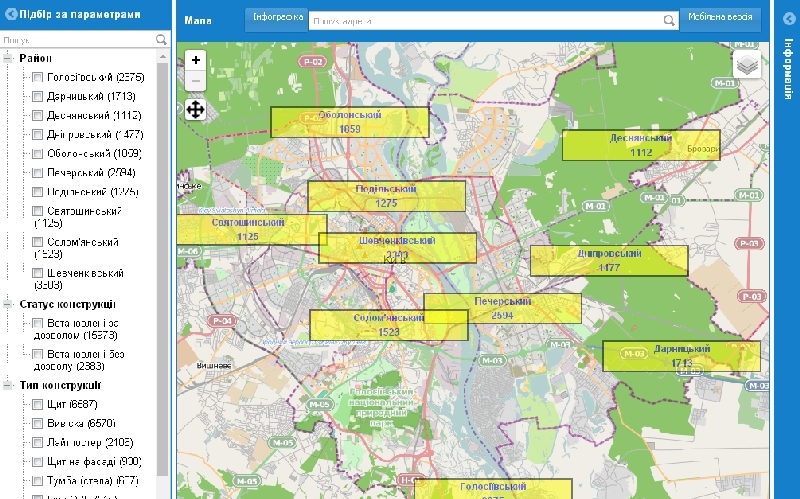The width and height of the screenshot is (800, 499).
Task: Click the Шевченківський map box
Action: click(397, 248)
